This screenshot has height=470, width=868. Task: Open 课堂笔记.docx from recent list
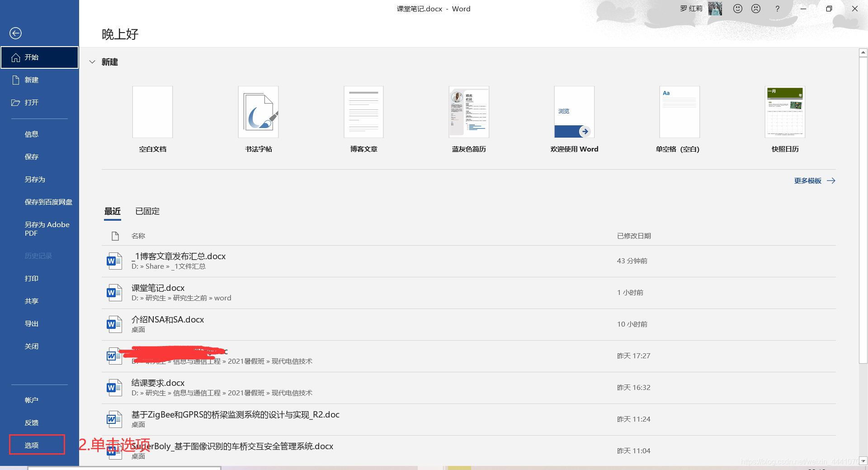click(468, 293)
